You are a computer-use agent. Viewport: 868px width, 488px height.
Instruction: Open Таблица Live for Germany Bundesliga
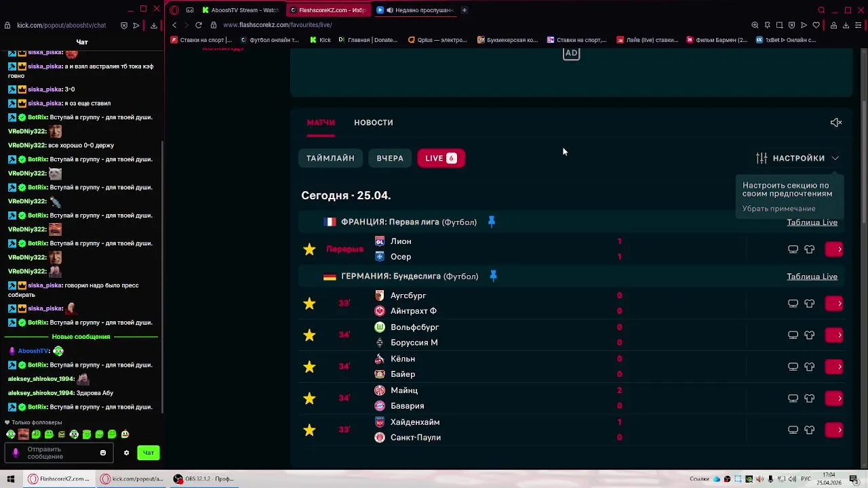pyautogui.click(x=812, y=277)
